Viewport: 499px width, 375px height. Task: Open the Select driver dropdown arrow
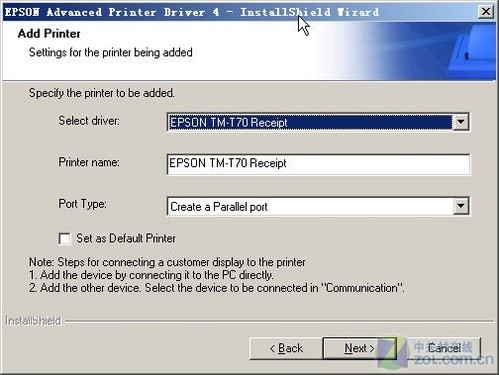point(461,122)
